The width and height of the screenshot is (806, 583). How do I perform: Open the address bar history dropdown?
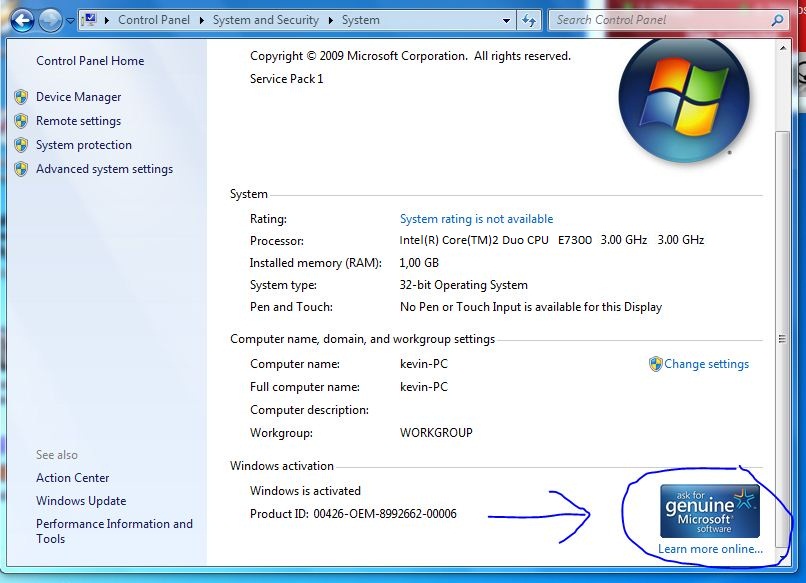click(x=506, y=21)
